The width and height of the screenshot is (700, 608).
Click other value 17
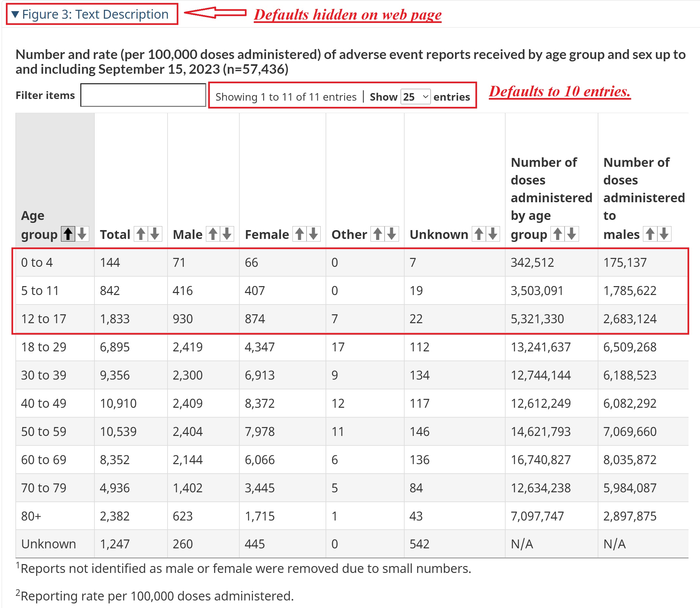[338, 347]
